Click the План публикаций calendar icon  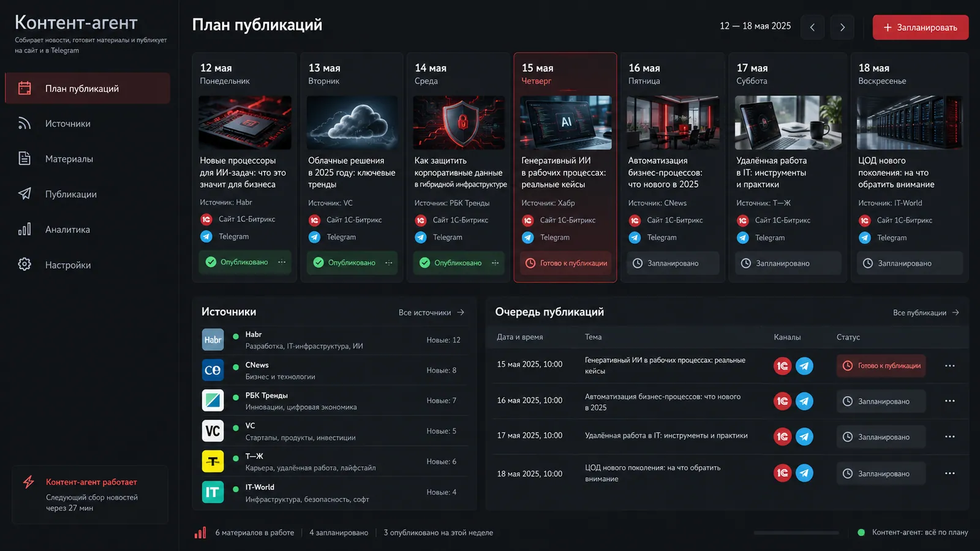coord(24,88)
